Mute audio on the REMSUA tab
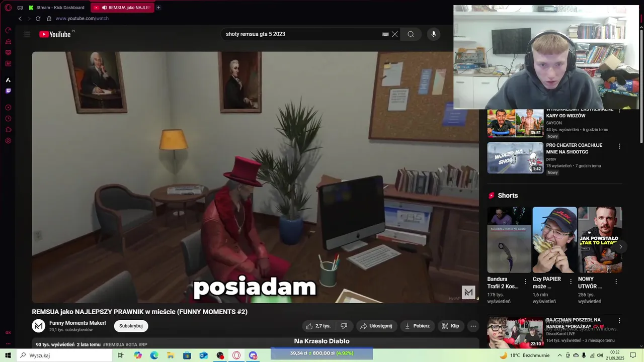 (104, 8)
